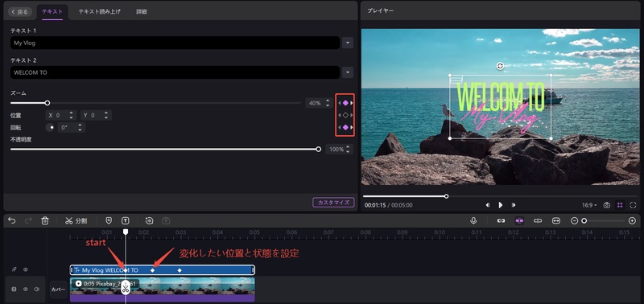Toggle zoom keyframe diamond

coord(345,103)
